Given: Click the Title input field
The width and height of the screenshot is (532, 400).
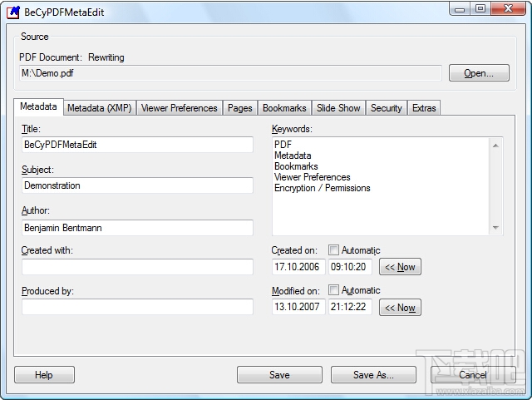Looking at the screenshot, I should coord(137,145).
